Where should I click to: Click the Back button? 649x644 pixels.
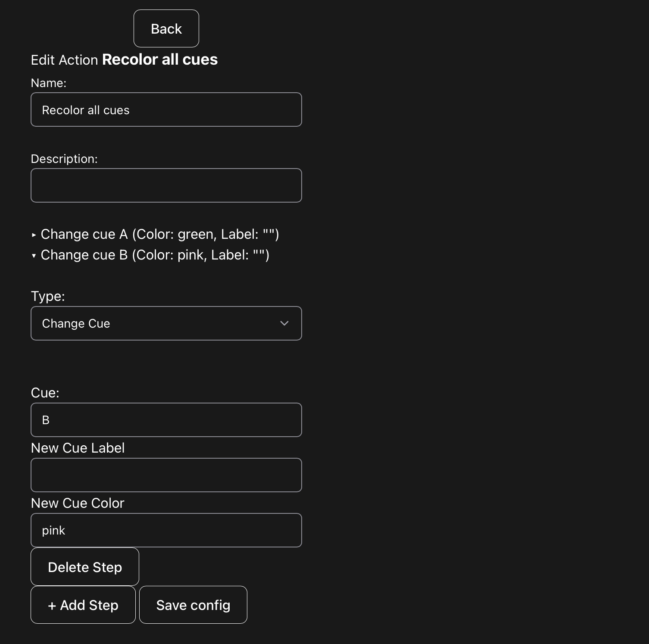click(x=166, y=28)
